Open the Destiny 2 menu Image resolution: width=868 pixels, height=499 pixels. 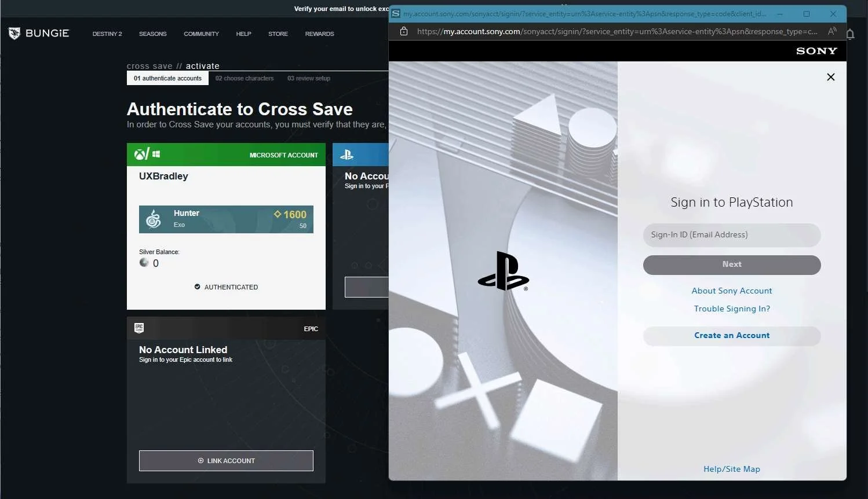pos(107,34)
